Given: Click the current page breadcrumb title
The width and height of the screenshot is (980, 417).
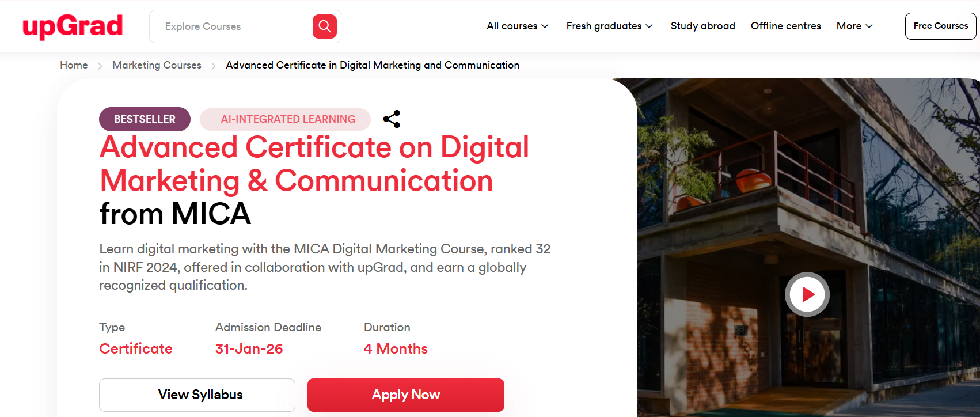Looking at the screenshot, I should click(373, 65).
